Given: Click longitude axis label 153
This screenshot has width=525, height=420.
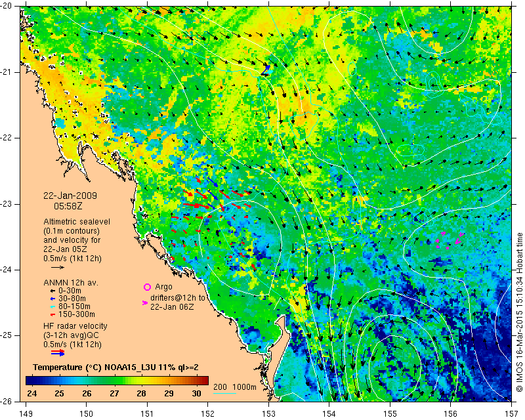Looking at the screenshot, I should tap(268, 414).
